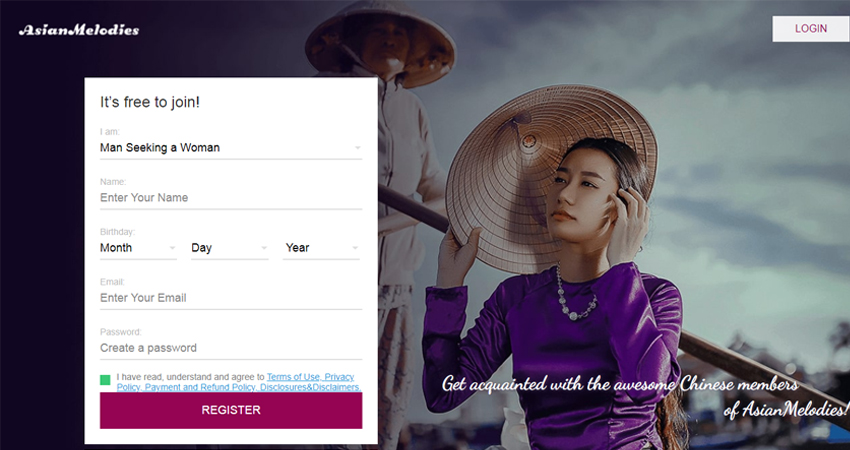850x450 pixels.
Task: Toggle the green agreement checkbox
Action: click(x=105, y=380)
